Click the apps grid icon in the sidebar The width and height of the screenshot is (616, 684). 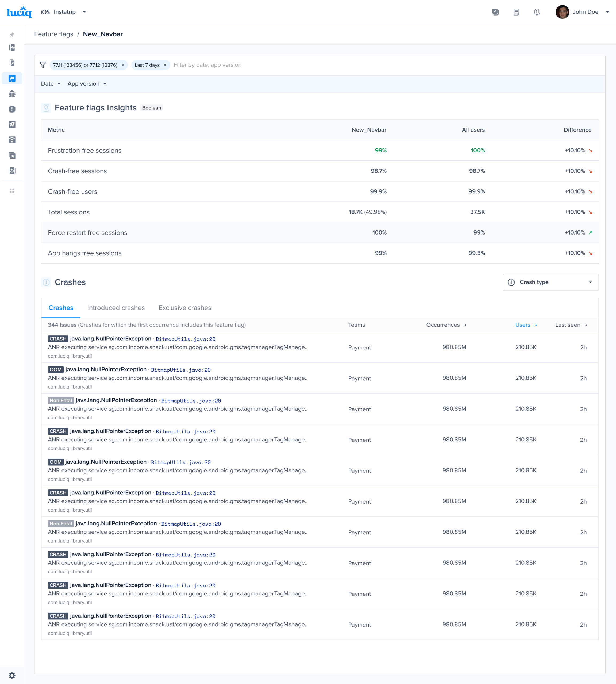tap(12, 191)
